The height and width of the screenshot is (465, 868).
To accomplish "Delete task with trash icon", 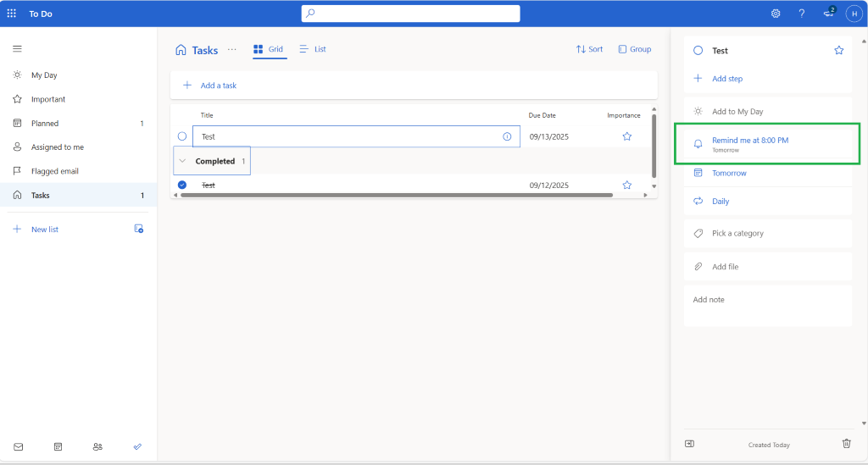I will [847, 444].
